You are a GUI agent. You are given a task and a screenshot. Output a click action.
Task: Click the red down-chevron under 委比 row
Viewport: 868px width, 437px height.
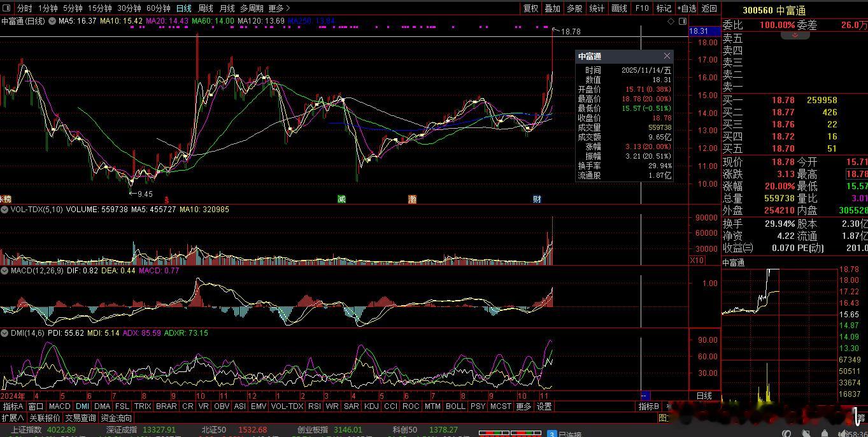(795, 36)
